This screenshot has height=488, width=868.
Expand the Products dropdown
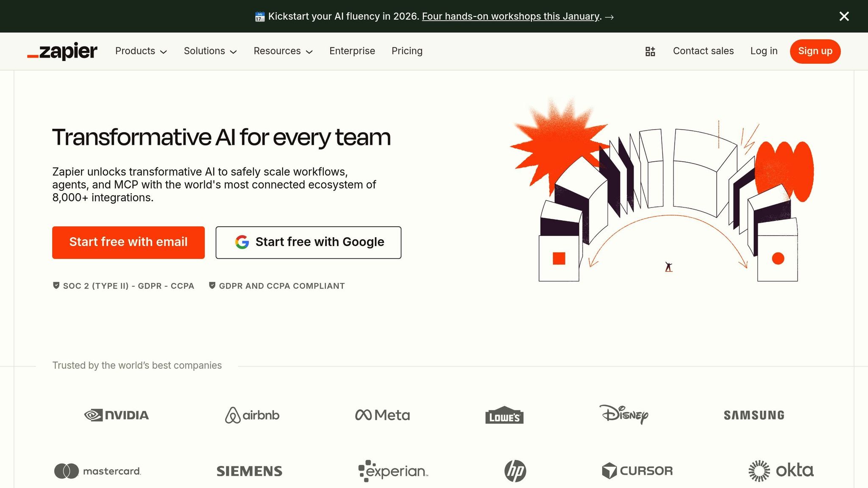point(141,51)
